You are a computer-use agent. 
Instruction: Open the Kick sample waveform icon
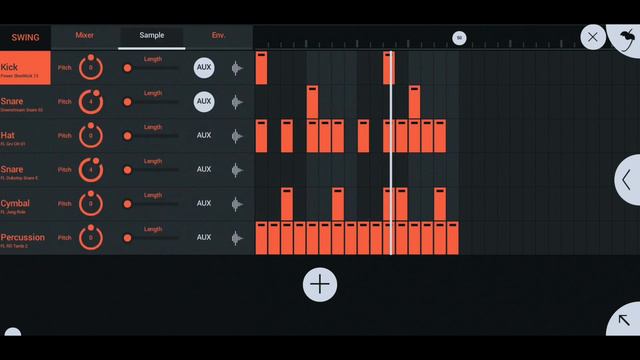point(237,68)
